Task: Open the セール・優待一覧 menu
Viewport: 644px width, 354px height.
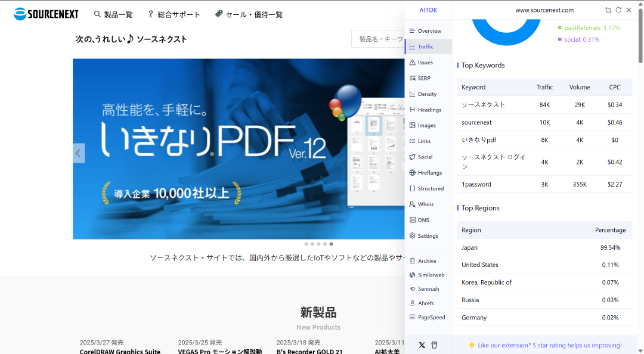Action: click(254, 15)
